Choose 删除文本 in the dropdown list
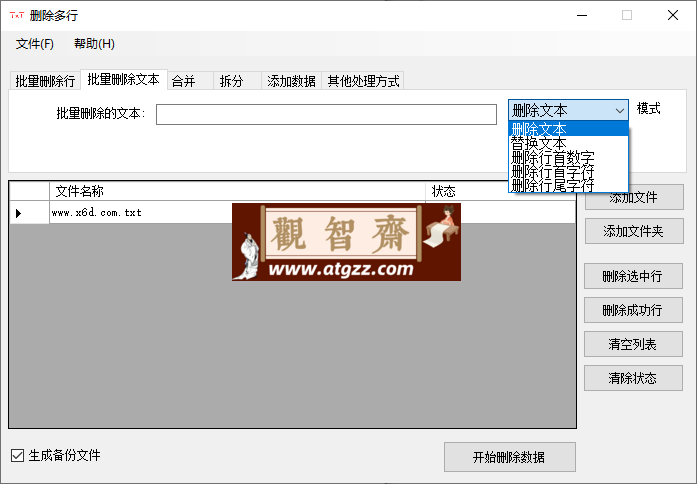The height and width of the screenshot is (484, 697). coord(568,129)
